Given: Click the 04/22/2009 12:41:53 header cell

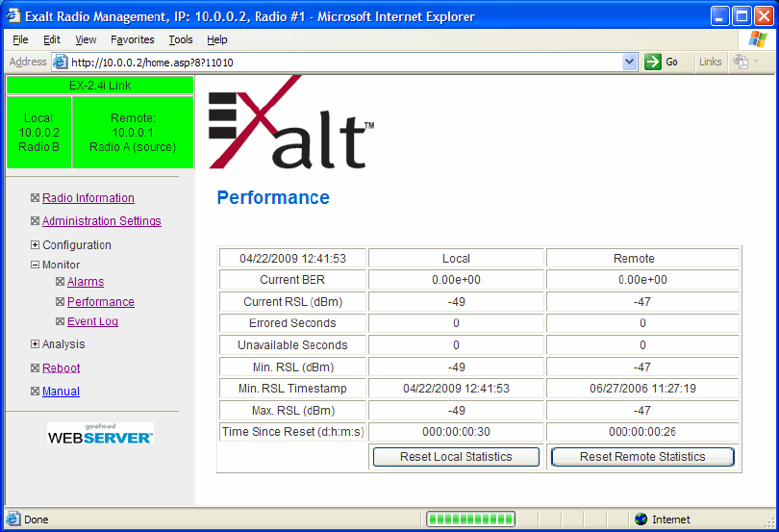Looking at the screenshot, I should click(292, 259).
